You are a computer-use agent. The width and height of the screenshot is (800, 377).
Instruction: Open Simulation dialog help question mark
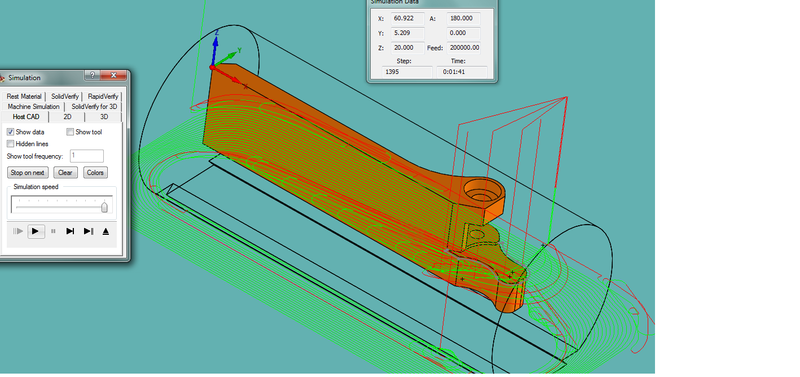(92, 76)
